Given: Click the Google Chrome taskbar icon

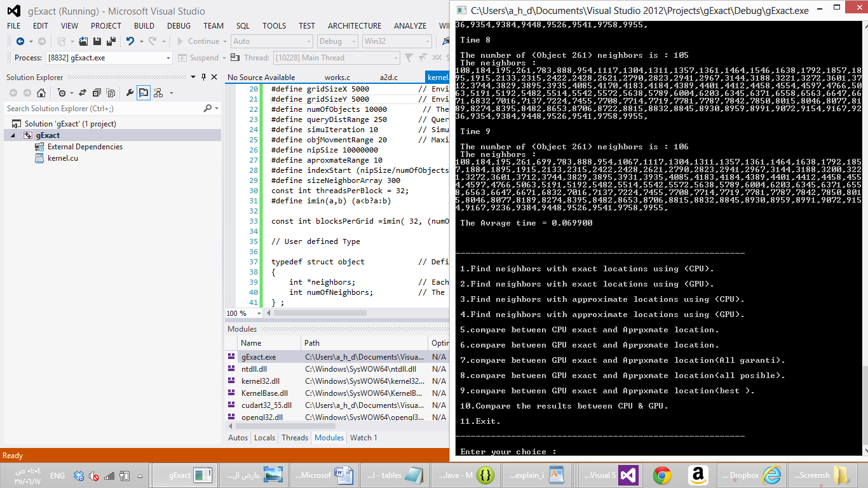Looking at the screenshot, I should pos(662,475).
